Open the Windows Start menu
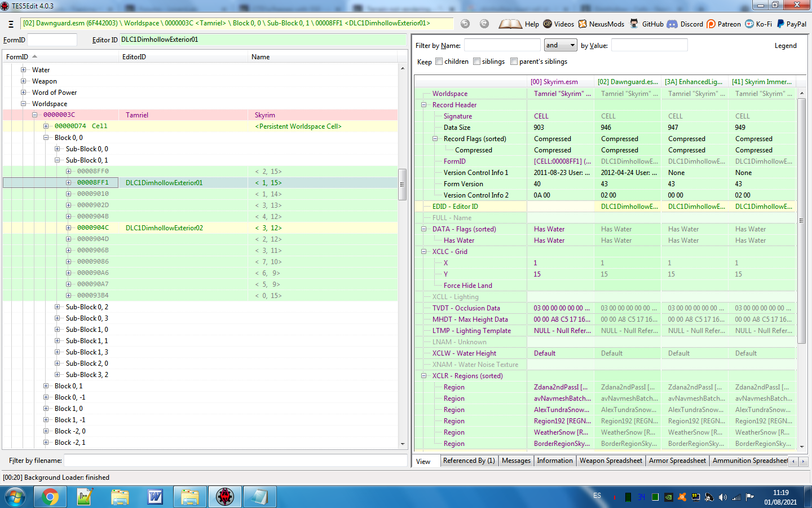This screenshot has height=508, width=812. click(x=15, y=497)
